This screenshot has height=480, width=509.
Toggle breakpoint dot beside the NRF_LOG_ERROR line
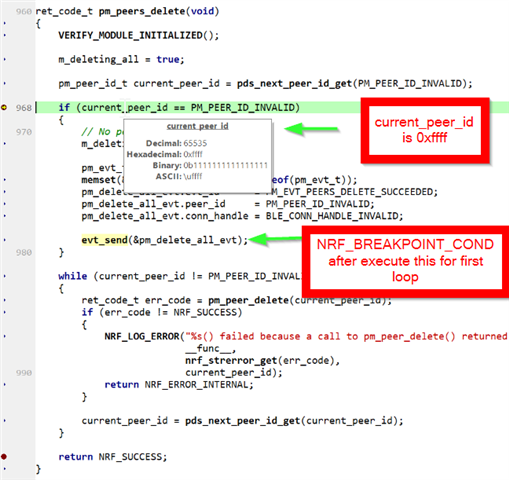(5, 336)
